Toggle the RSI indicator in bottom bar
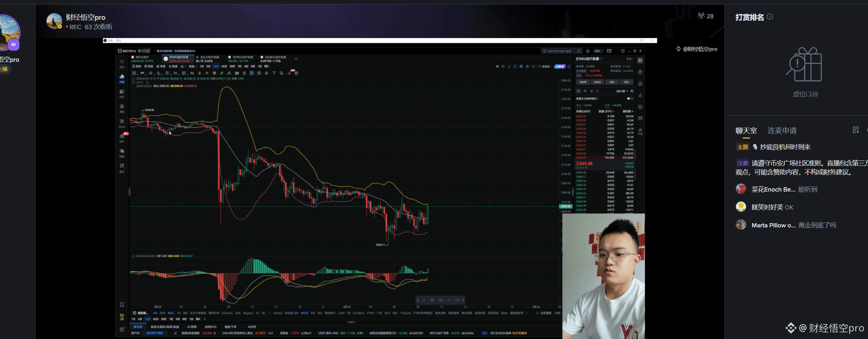868x339 pixels. point(313,313)
